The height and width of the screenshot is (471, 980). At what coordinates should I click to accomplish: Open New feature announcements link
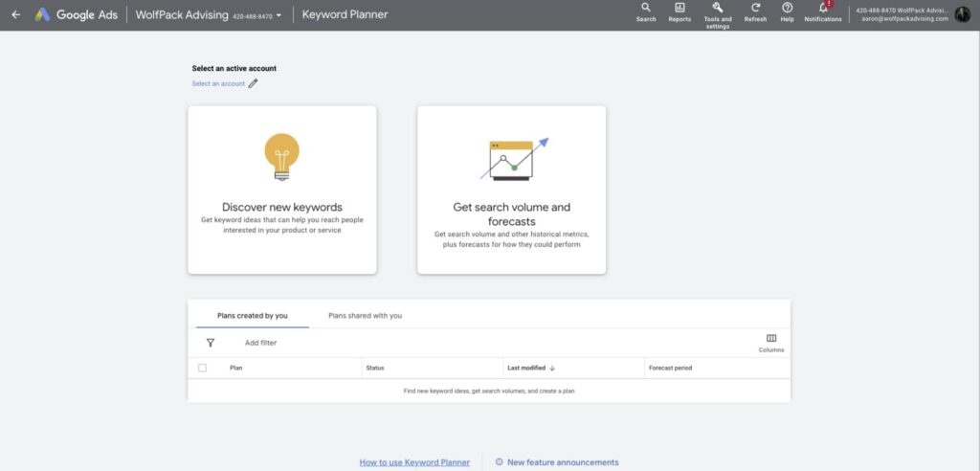coord(563,463)
